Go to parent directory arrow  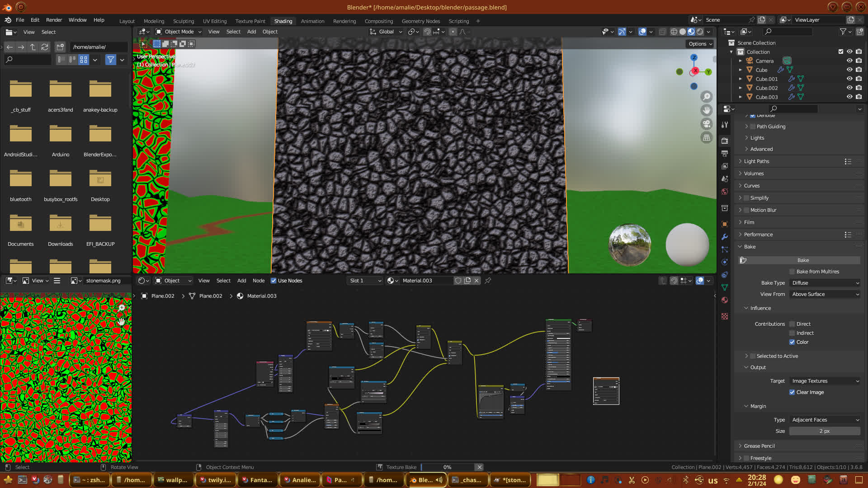33,47
